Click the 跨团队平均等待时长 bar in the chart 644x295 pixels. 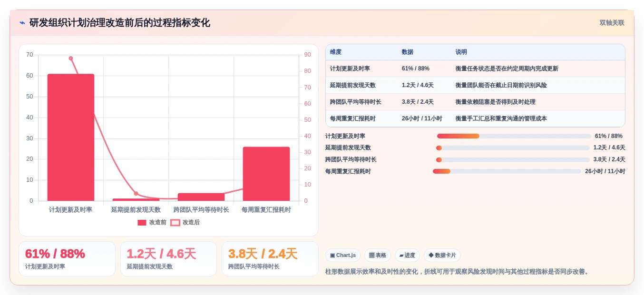[x=201, y=197]
